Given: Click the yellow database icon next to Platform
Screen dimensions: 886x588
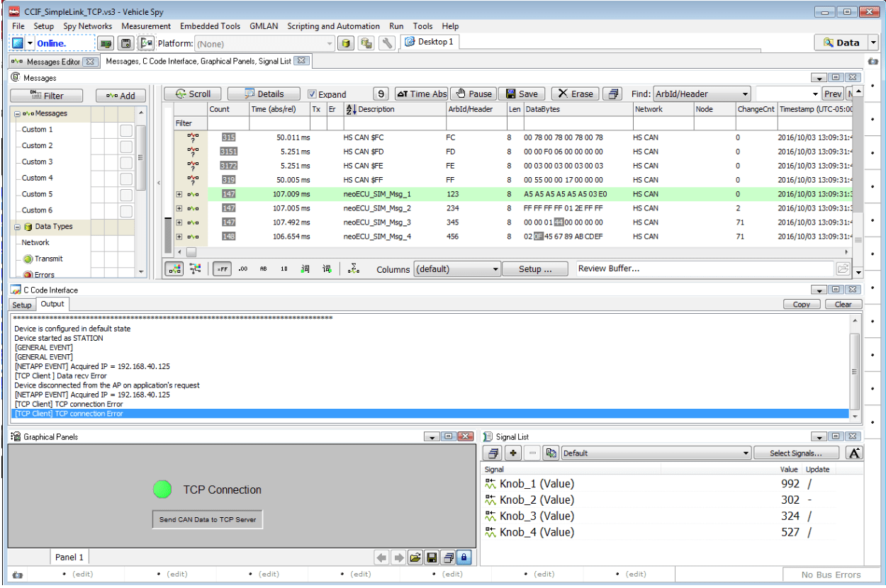Looking at the screenshot, I should pyautogui.click(x=346, y=43).
